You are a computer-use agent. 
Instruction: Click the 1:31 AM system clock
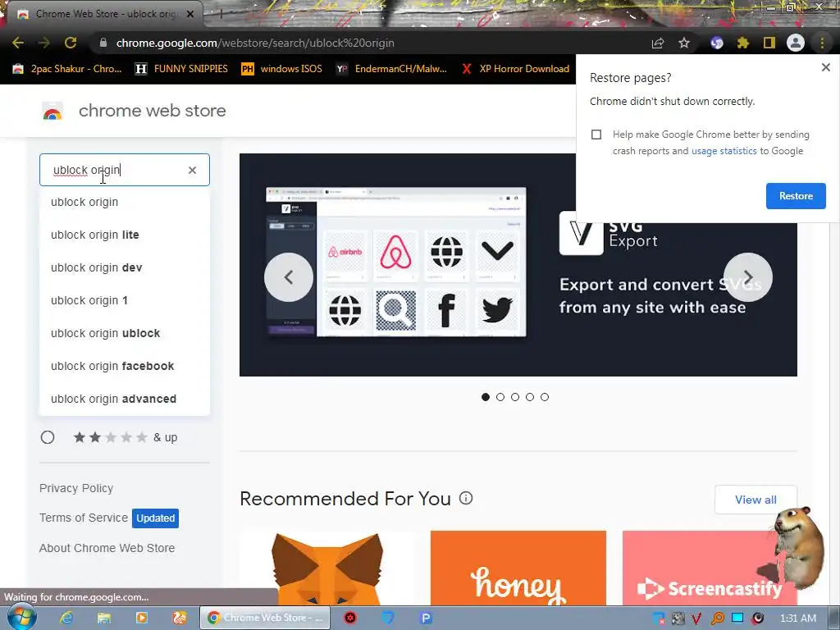[798, 619]
